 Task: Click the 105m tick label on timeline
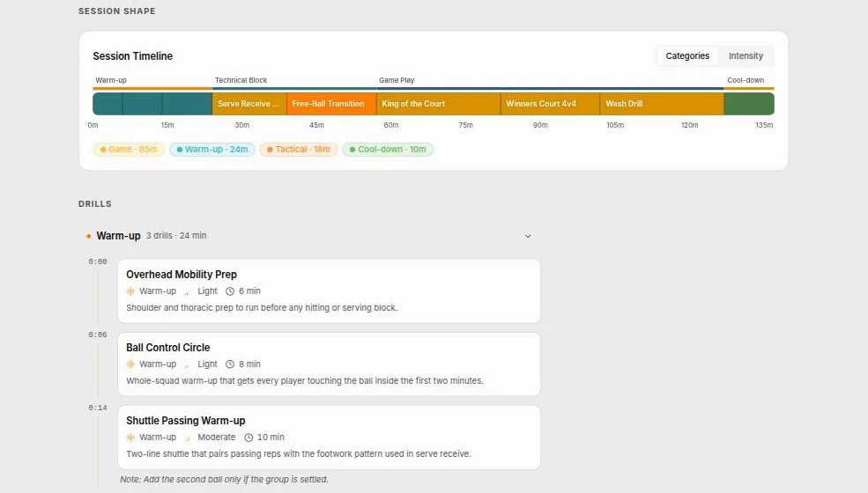pos(615,125)
